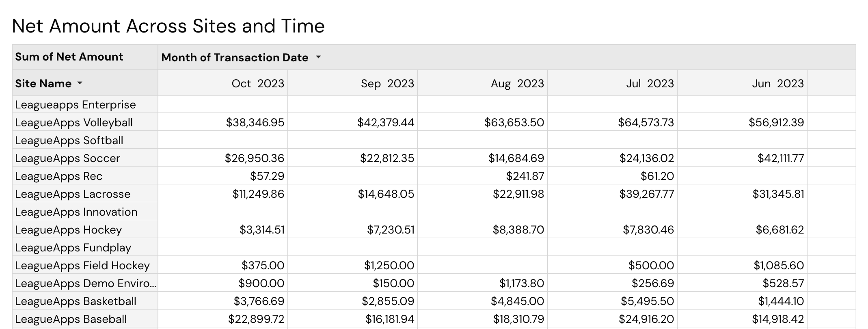The width and height of the screenshot is (868, 329).
Task: Open the Site Name sort dropdown
Action: click(80, 84)
